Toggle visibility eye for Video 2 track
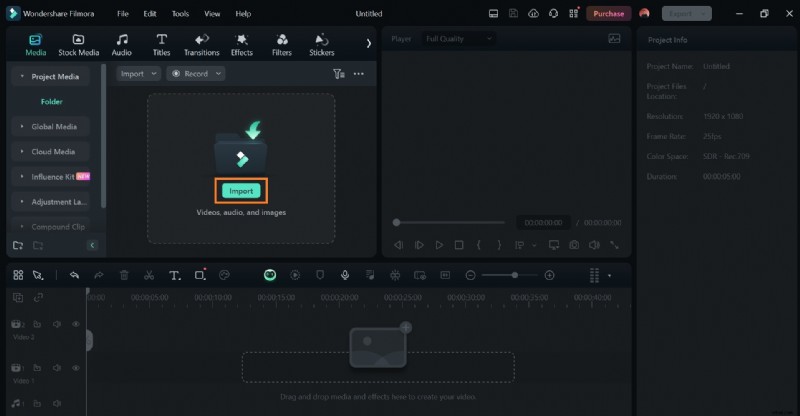The width and height of the screenshot is (800, 416). point(75,324)
